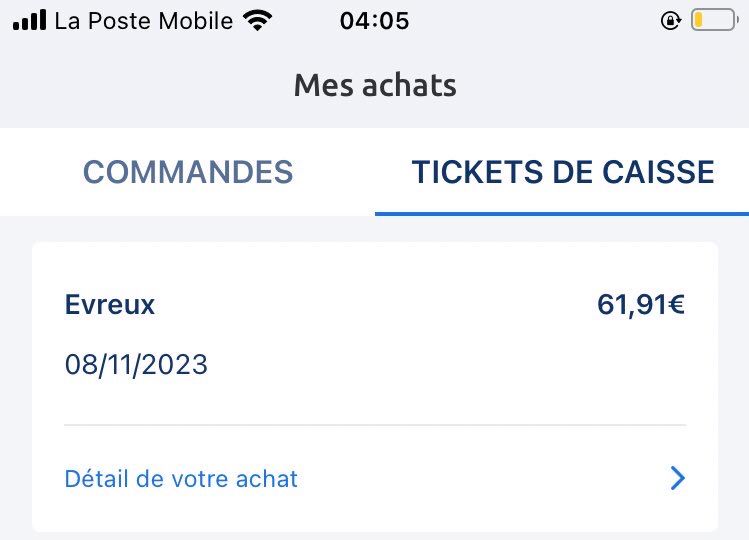Tap the 61,91€ receipt amount
This screenshot has height=540, width=749.
pyautogui.click(x=641, y=304)
